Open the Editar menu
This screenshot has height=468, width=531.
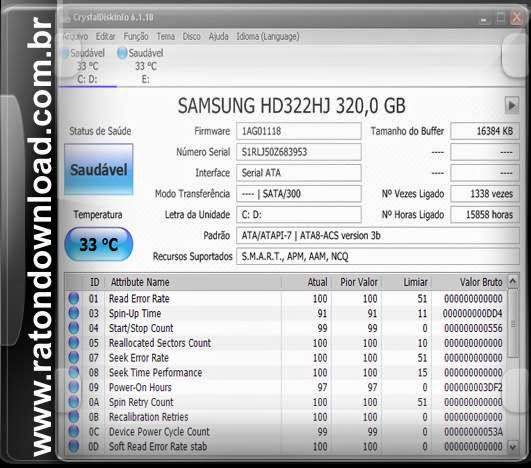pyautogui.click(x=105, y=36)
